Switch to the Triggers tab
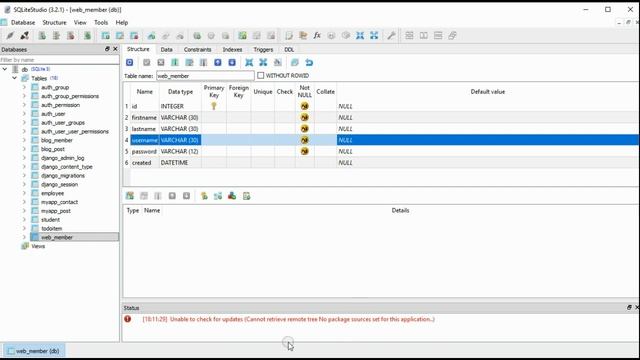 pyautogui.click(x=263, y=49)
